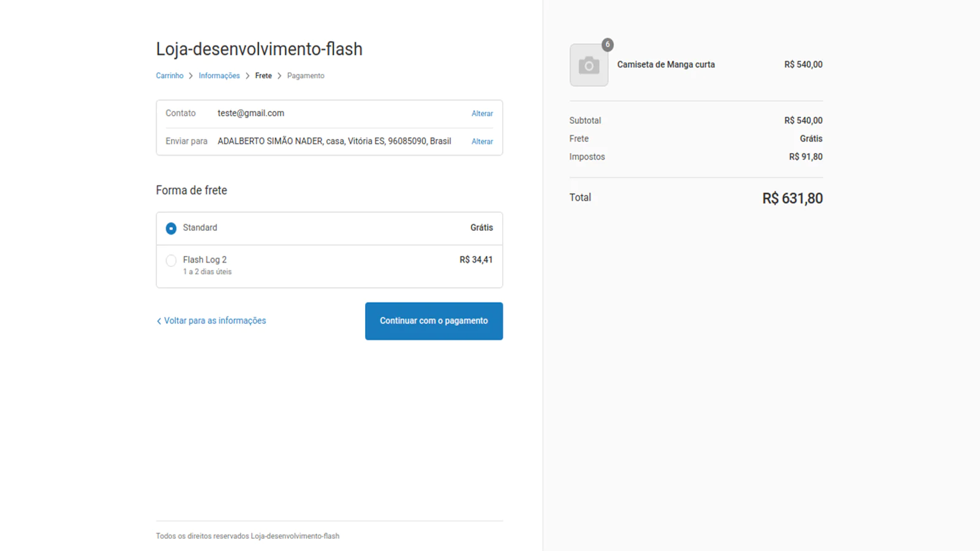Click the R$ 34,41 Flash Log price
The image size is (980, 551).
point(476,260)
